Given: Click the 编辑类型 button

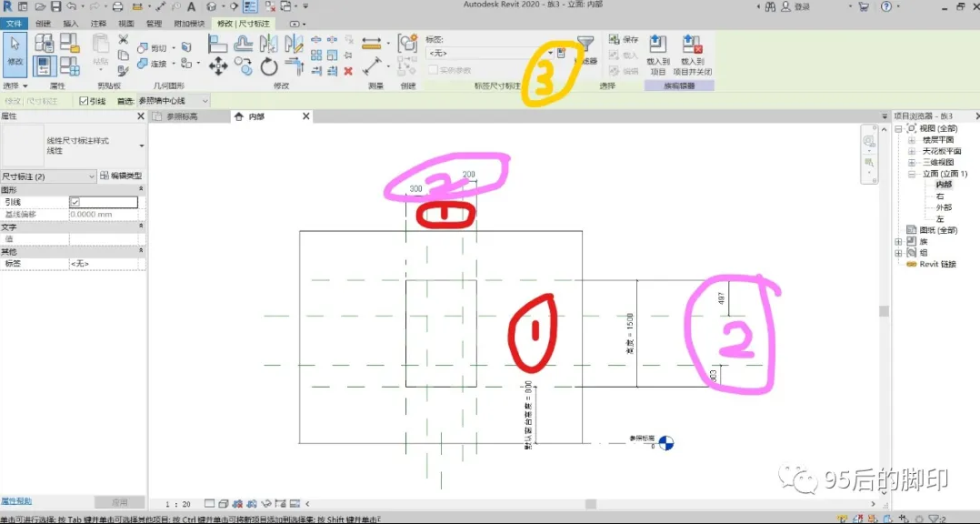Looking at the screenshot, I should point(121,176).
